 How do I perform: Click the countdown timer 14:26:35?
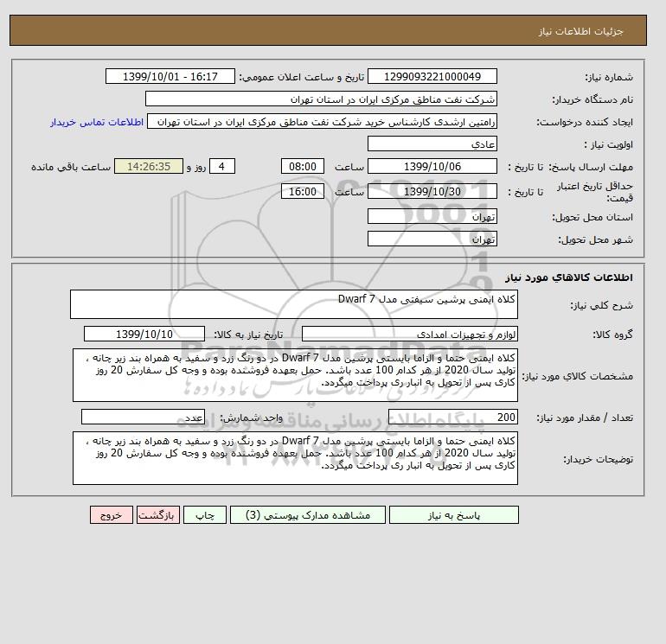tap(149, 167)
